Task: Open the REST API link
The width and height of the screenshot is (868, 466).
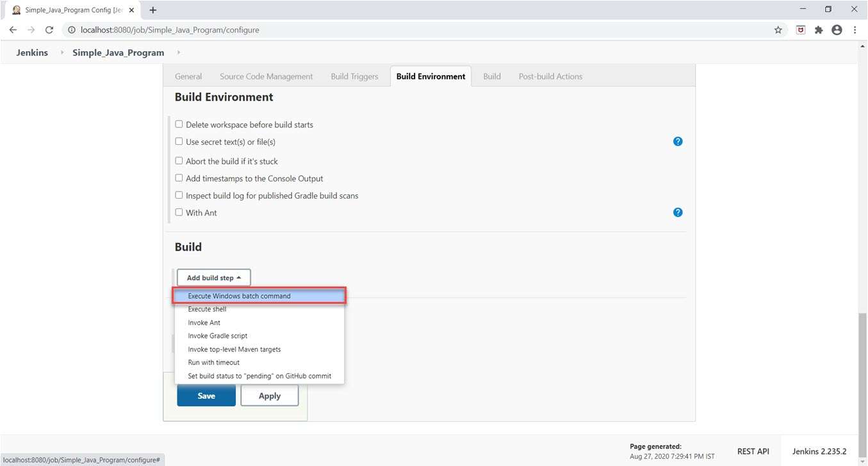Action: (753, 451)
